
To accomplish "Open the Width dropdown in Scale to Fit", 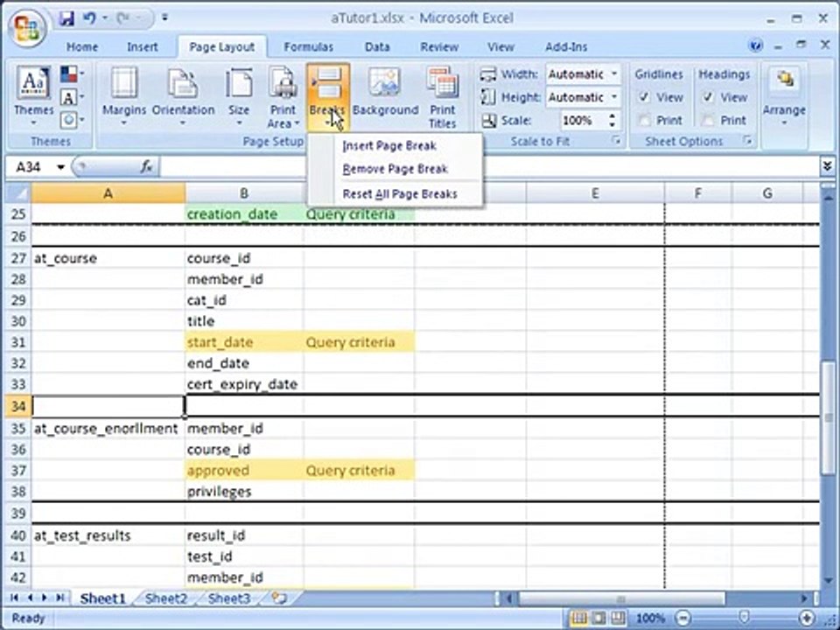I will [614, 73].
